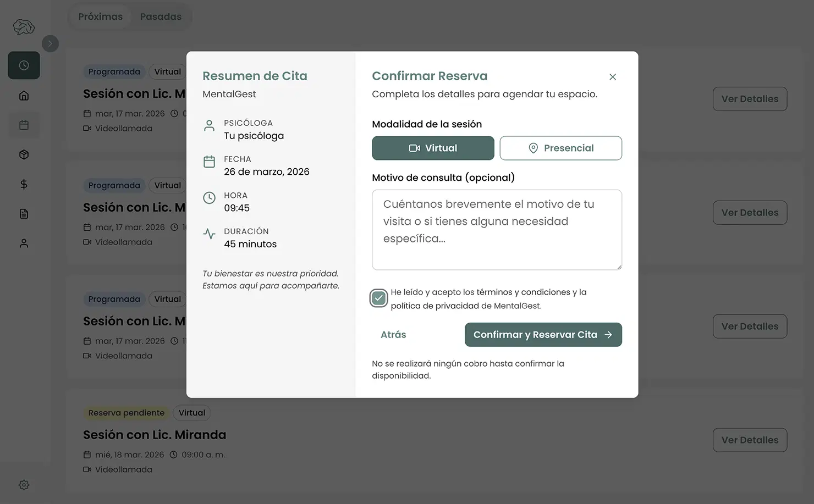Click the 'Tu psicóloga' text

coord(254,136)
